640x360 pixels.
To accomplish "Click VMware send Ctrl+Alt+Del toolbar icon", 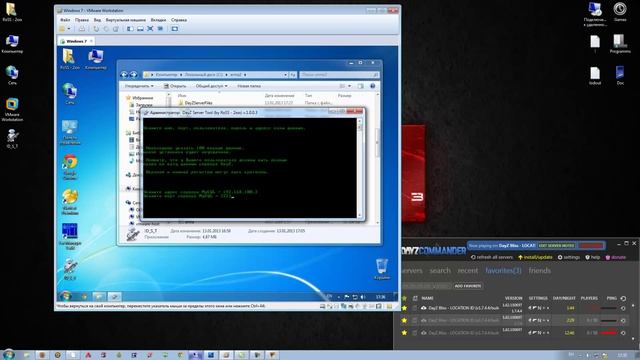I will [82, 29].
